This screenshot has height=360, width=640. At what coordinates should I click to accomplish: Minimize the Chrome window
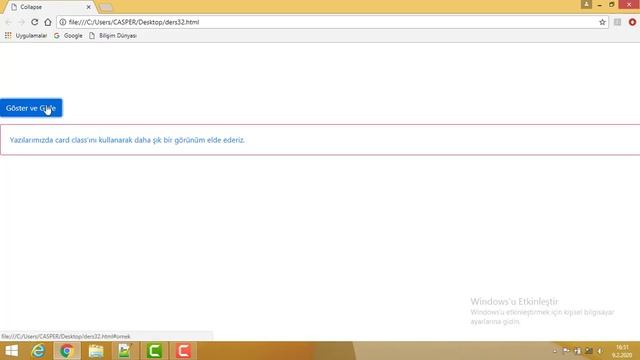click(x=599, y=4)
